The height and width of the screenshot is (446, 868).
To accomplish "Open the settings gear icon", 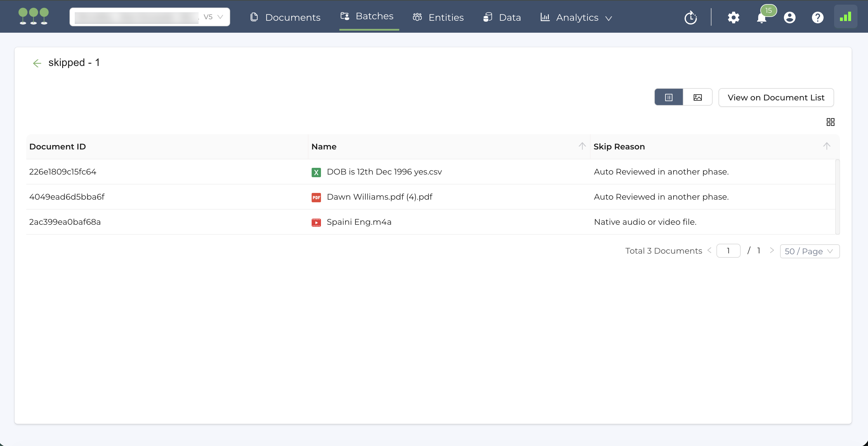I will (x=733, y=18).
